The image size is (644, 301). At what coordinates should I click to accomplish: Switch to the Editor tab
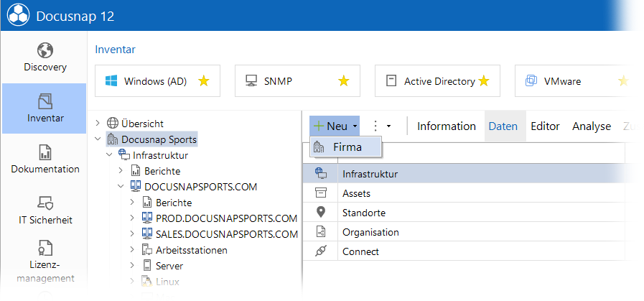(x=545, y=126)
